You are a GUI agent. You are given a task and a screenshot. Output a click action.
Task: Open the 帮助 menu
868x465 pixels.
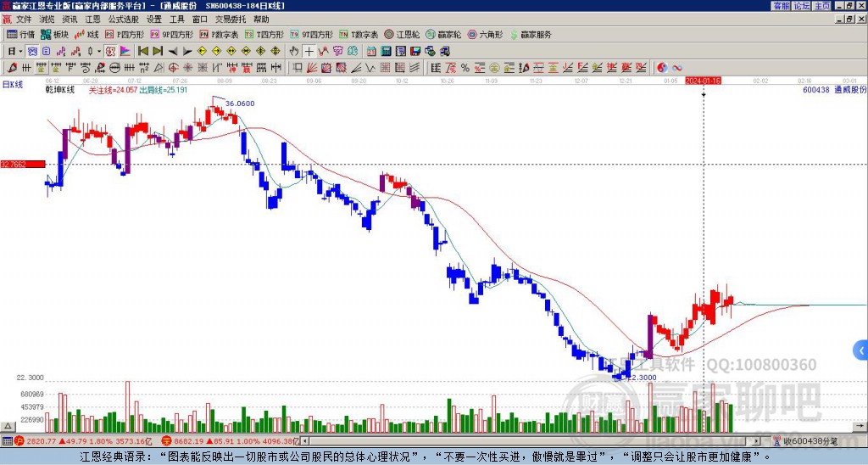(x=261, y=20)
